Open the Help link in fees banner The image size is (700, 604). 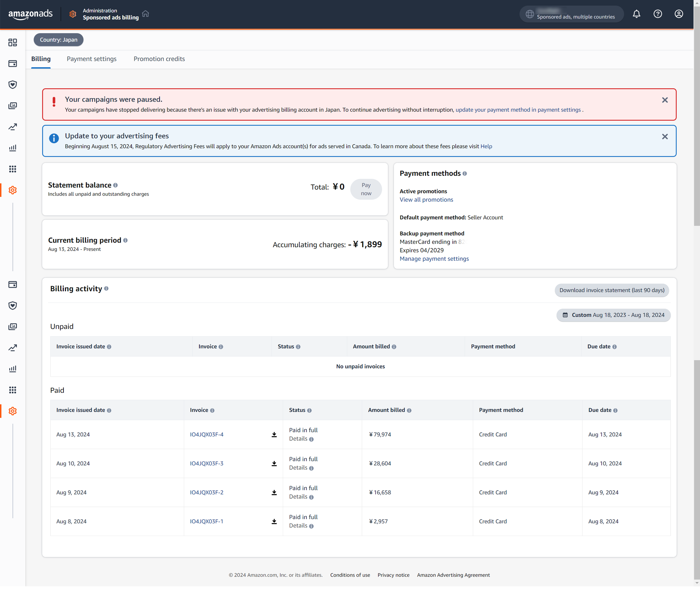pyautogui.click(x=486, y=146)
